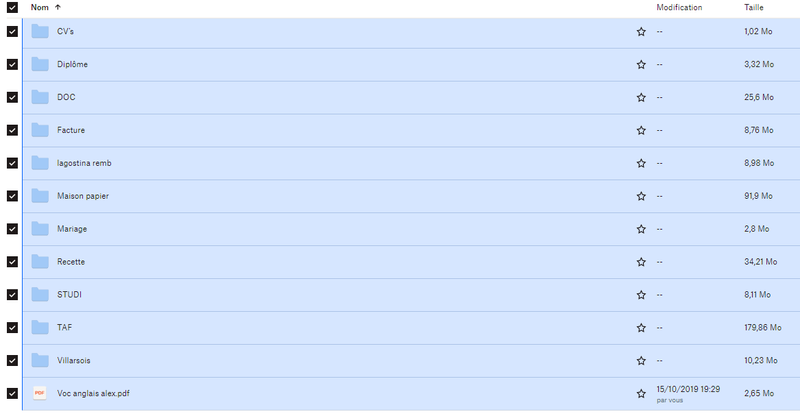Star the STUDI folder
Image resolution: width=800 pixels, height=418 pixels.
[x=641, y=295]
